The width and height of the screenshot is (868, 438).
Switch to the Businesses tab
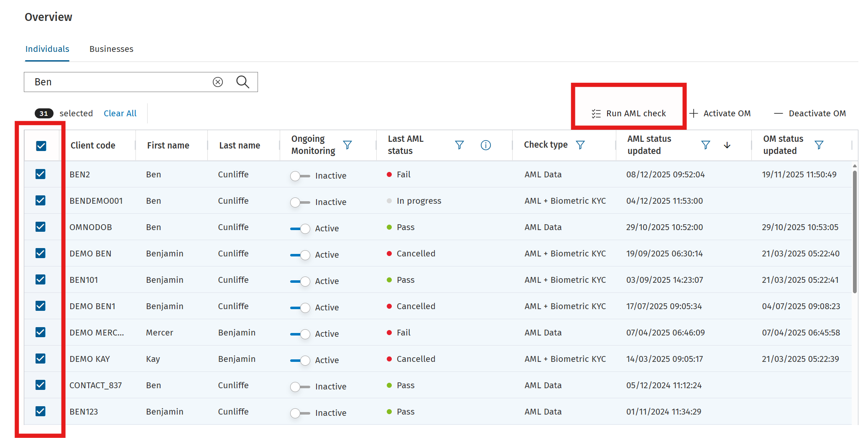click(111, 49)
